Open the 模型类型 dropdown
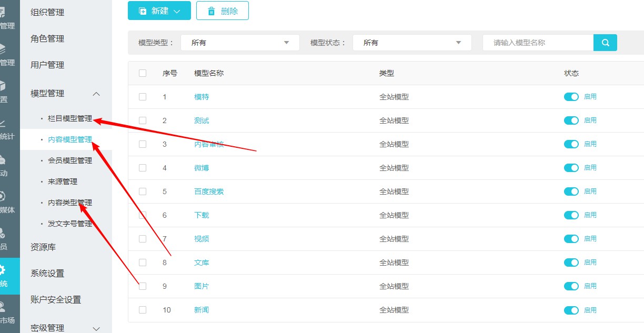The width and height of the screenshot is (644, 333). (240, 43)
